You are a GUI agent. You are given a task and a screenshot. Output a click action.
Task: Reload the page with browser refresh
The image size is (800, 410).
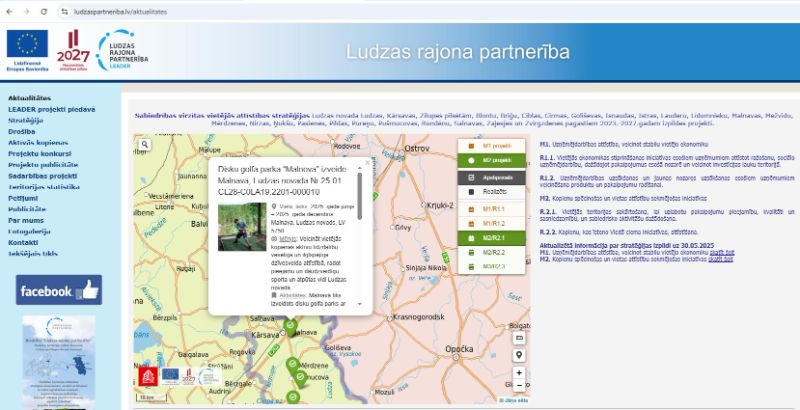44,8
